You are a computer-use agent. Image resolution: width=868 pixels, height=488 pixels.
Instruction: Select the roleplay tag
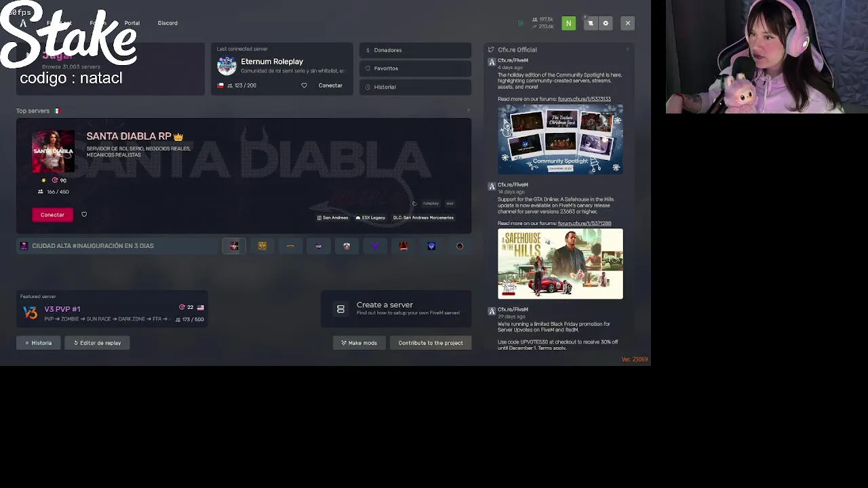coord(431,203)
